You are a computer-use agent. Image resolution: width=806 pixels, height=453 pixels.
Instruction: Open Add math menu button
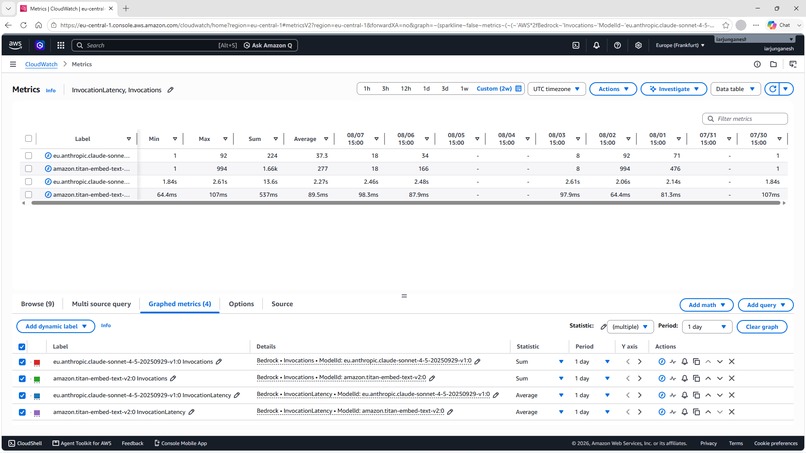(706, 305)
